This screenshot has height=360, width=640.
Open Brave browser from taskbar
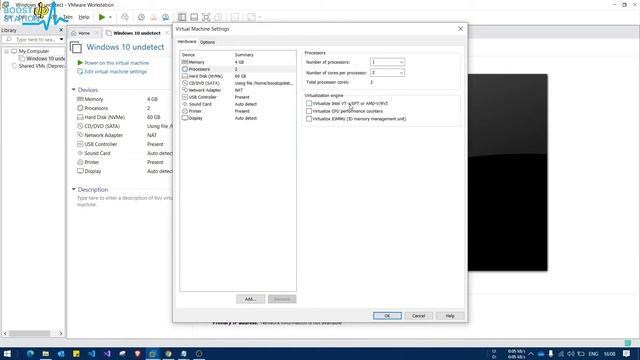tap(138, 354)
